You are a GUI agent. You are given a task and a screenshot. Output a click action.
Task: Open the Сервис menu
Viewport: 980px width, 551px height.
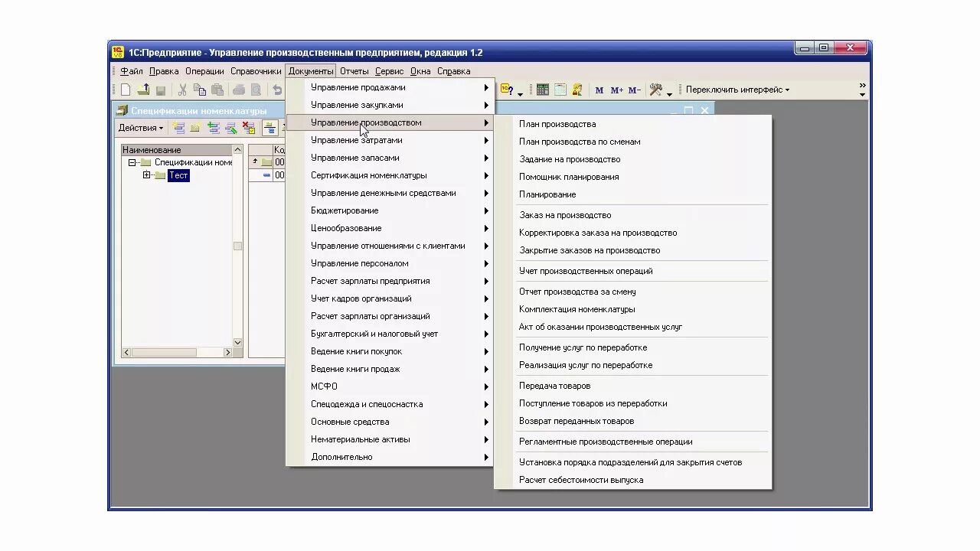[390, 71]
